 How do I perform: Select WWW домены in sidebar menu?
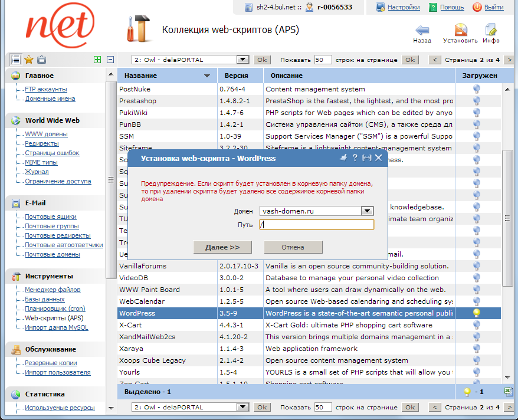46,134
